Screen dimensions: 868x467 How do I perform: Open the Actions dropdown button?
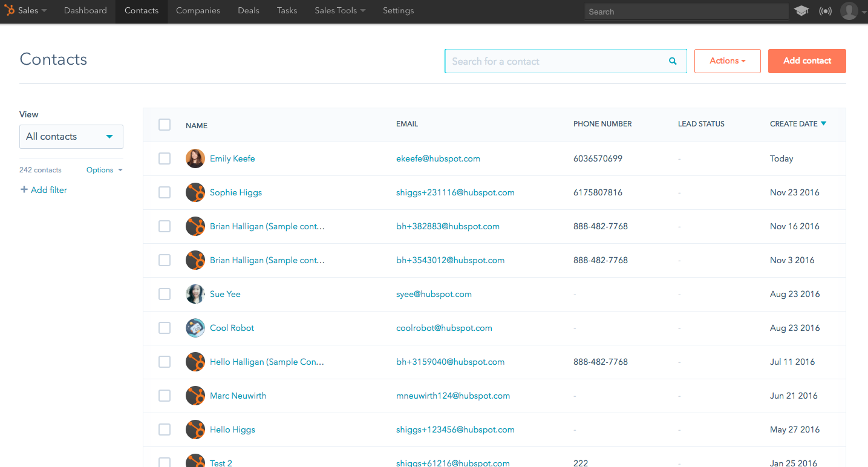pos(727,61)
